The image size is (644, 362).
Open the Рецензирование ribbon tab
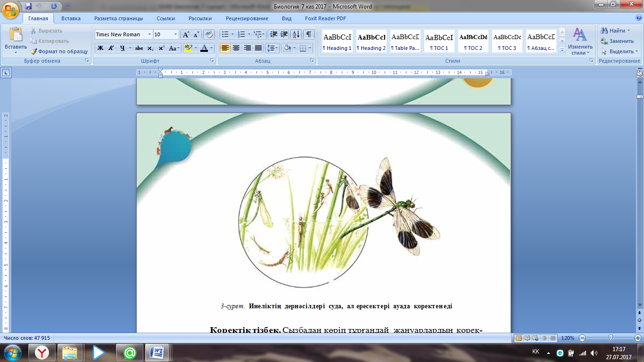tap(247, 18)
